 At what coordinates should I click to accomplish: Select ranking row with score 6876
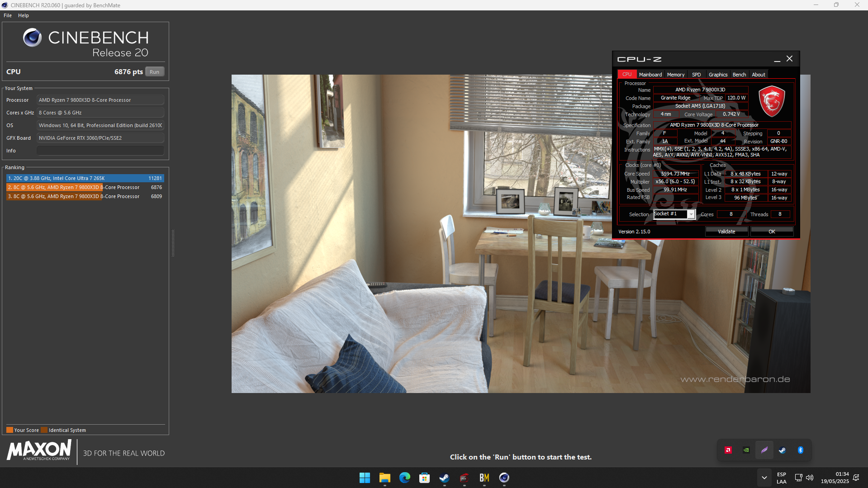[85, 187]
